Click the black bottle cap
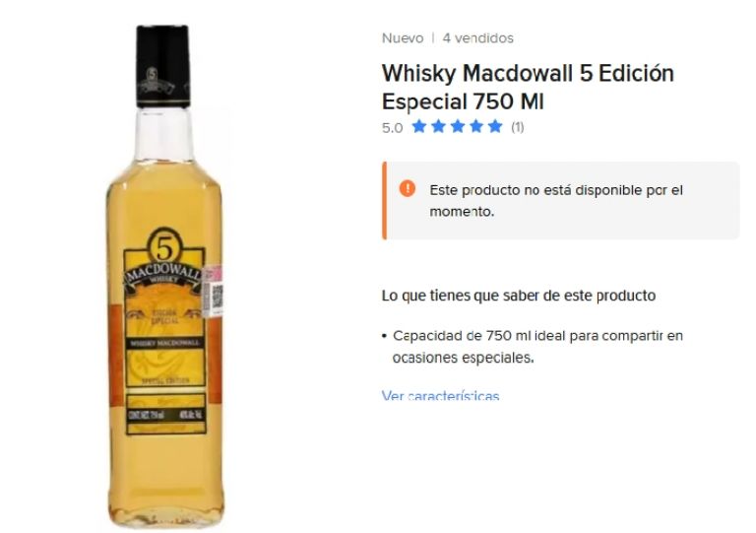756x533 pixels. point(162,66)
